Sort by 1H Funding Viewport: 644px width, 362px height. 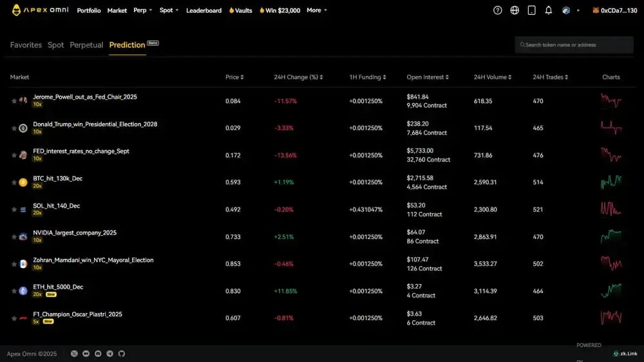tap(368, 77)
